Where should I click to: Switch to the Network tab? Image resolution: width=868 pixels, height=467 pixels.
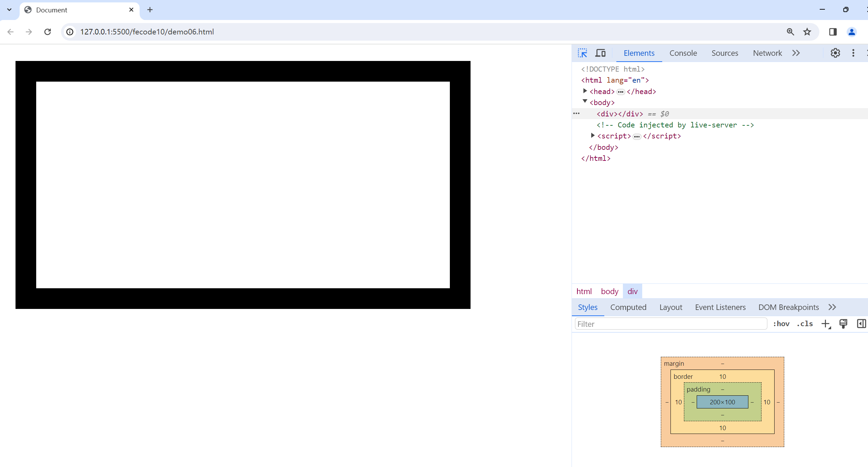pyautogui.click(x=767, y=53)
